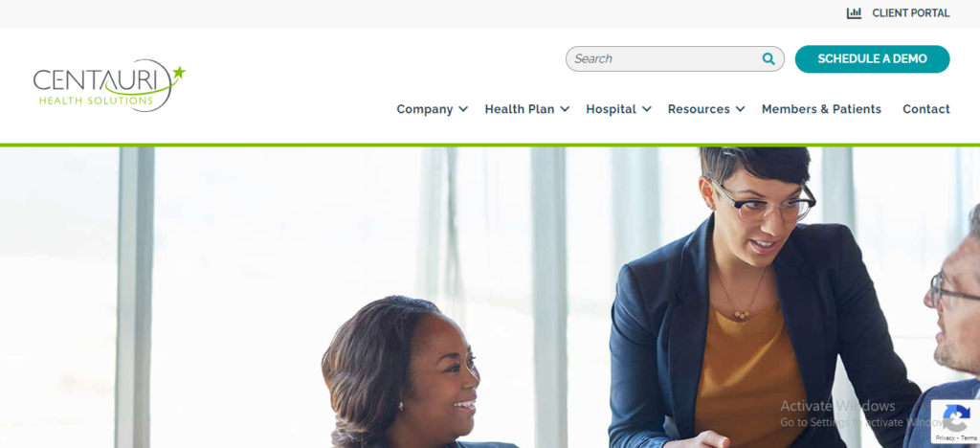
Task: Go to Members & Patients page
Action: coord(821,109)
